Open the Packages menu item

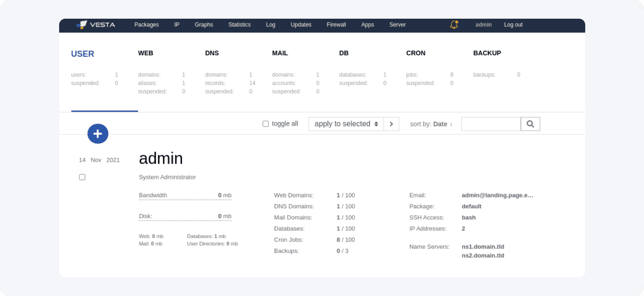coord(146,25)
